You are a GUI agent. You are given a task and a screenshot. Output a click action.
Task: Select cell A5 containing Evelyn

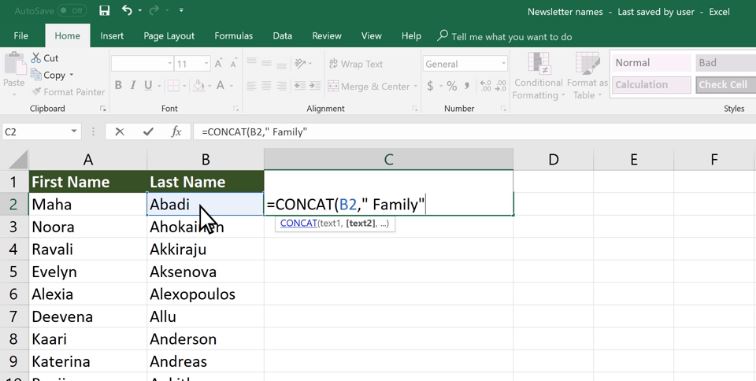[88, 272]
